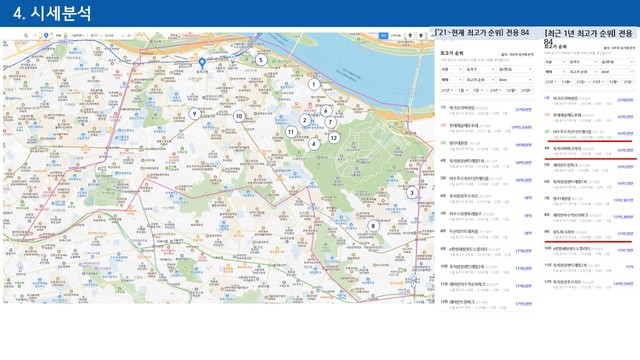Click the blue location pin on the map
The image size is (640, 360).
202,63
